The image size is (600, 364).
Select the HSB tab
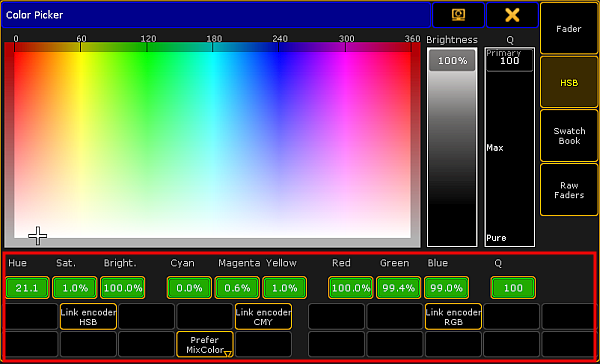569,83
